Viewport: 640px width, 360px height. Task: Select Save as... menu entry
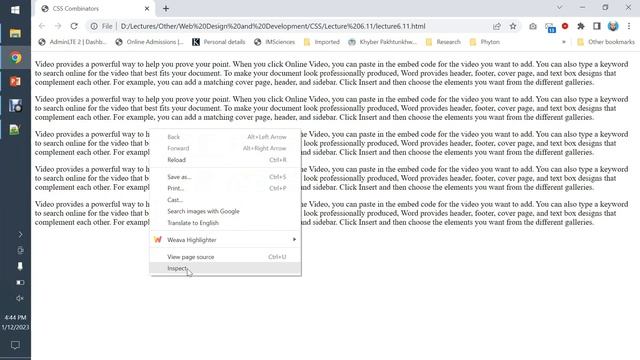tap(225, 177)
